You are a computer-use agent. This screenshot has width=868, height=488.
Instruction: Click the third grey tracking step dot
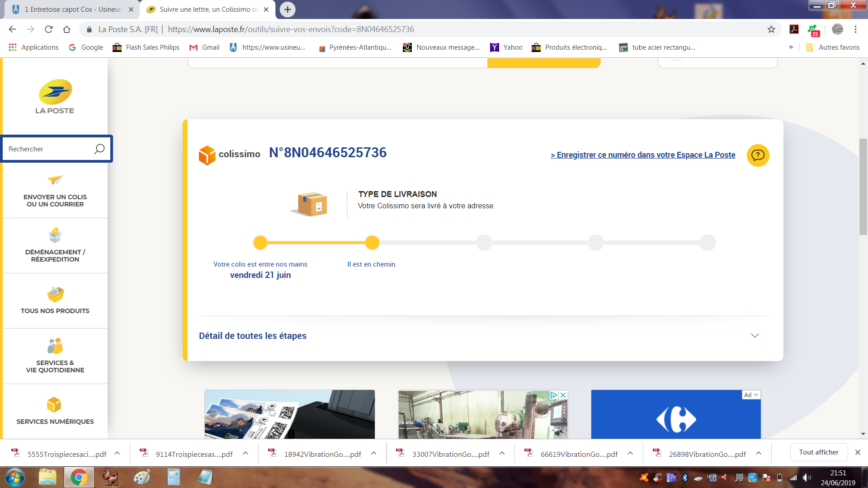[x=484, y=243]
